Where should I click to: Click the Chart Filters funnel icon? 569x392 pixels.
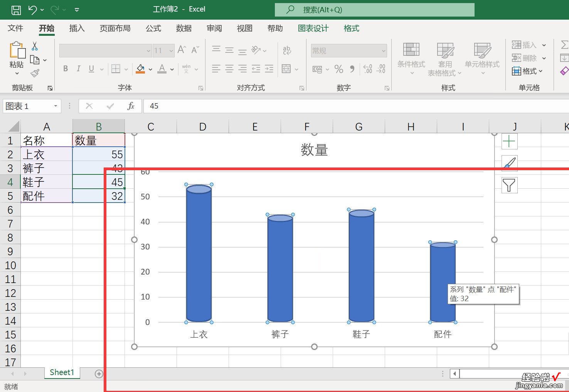[509, 185]
